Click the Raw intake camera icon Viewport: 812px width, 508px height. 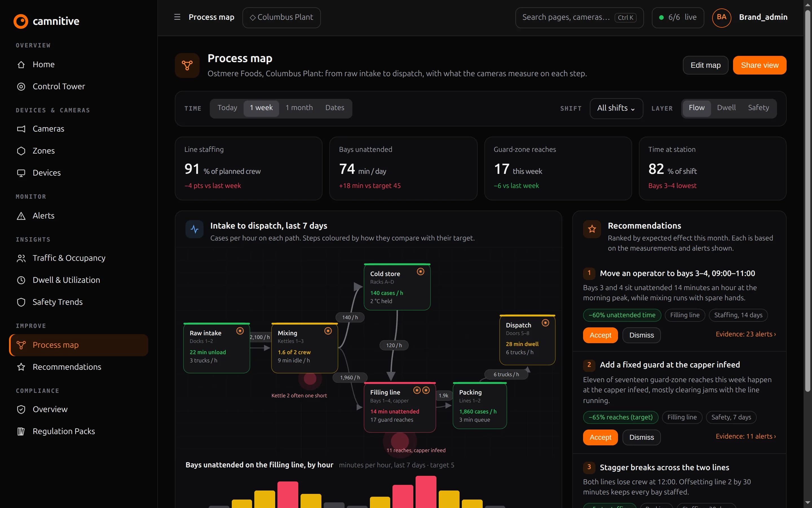[240, 331]
